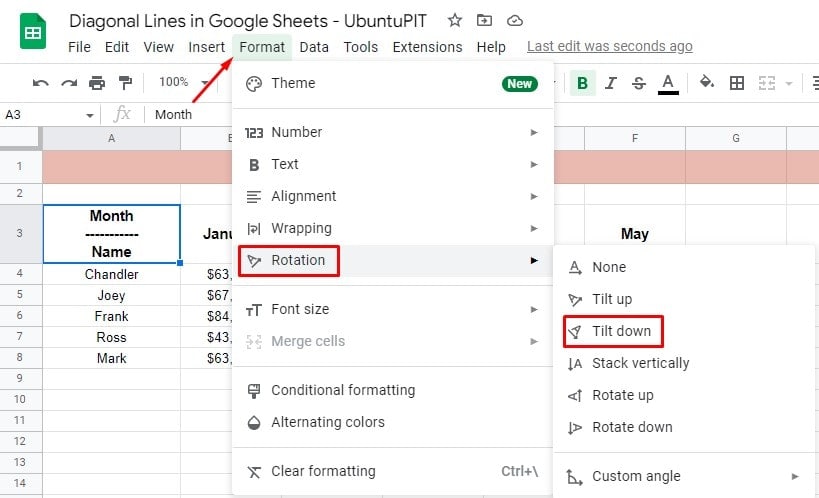Screen dimensions: 819x498
Task: Open the View menu
Action: click(x=158, y=47)
